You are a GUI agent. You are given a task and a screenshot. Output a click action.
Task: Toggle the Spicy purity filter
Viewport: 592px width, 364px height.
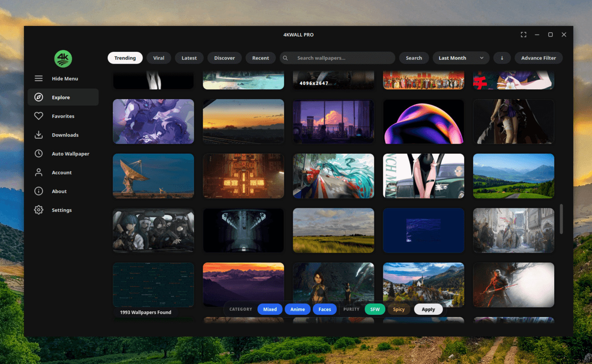[x=399, y=309]
